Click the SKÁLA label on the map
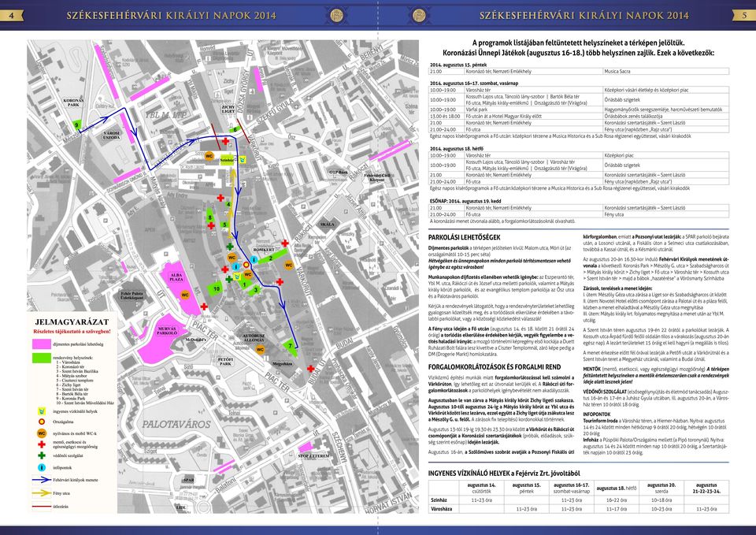756x535 pixels. pos(327,225)
